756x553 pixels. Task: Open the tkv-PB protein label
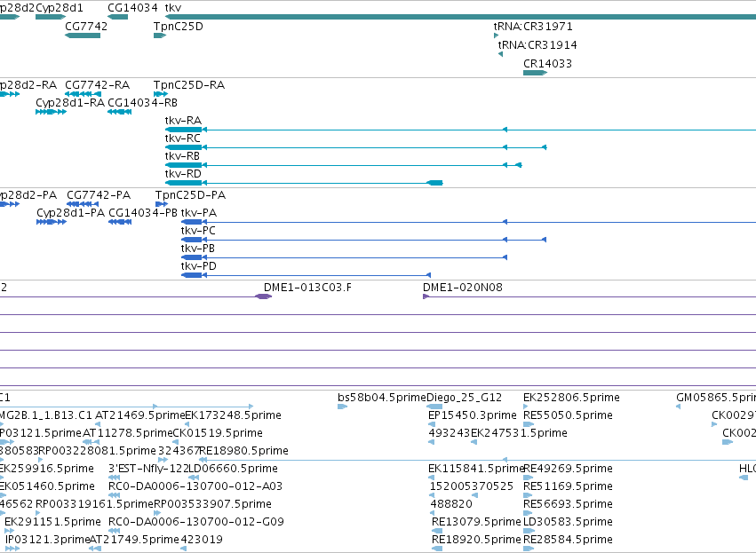tap(198, 249)
